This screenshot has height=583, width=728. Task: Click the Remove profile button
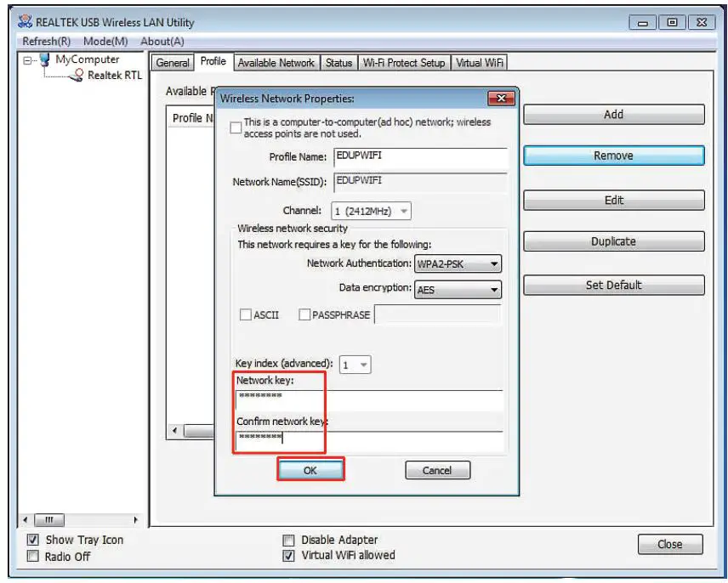613,156
